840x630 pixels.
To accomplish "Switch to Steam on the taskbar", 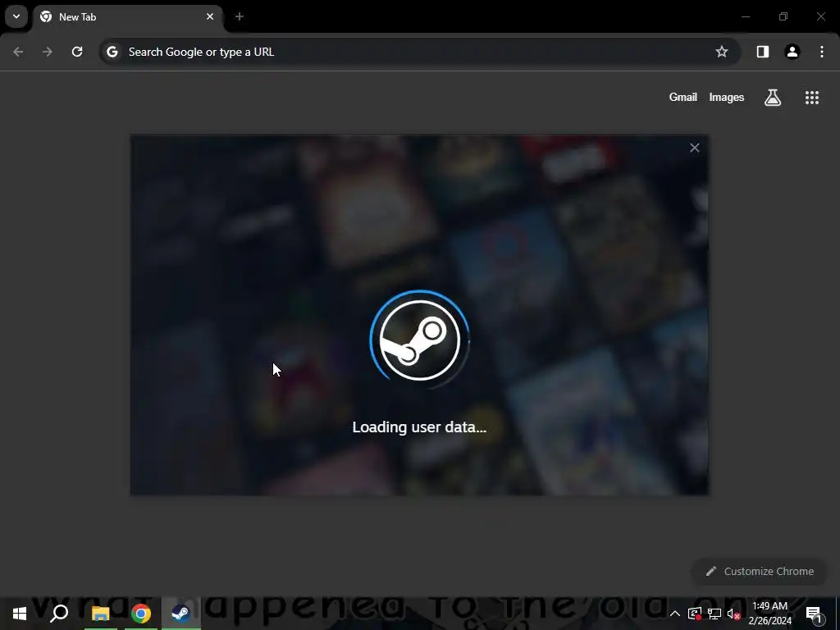I will point(180,614).
